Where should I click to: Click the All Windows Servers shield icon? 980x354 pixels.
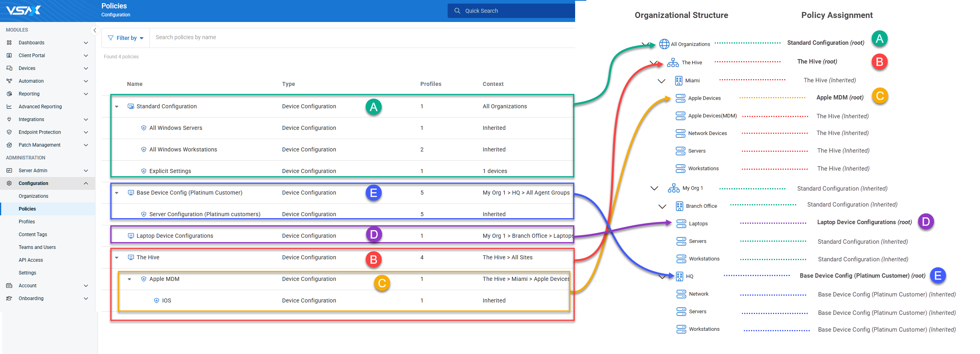coord(143,128)
